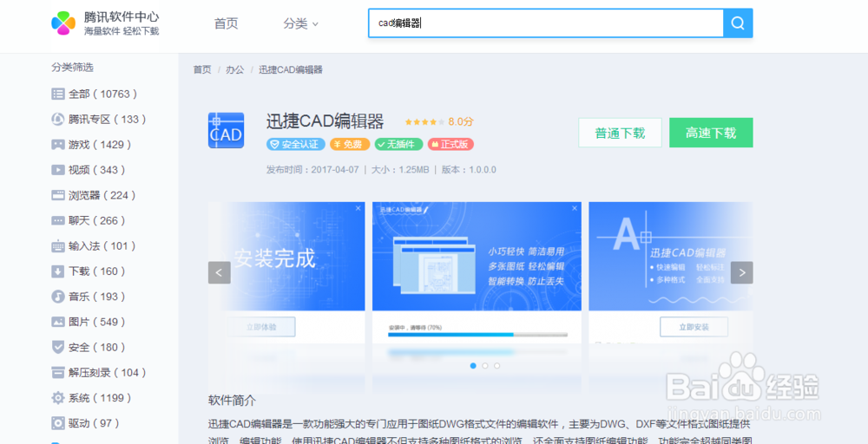Click the 迅捷CAD编辑器 title heading
The width and height of the screenshot is (868, 444).
coord(325,121)
